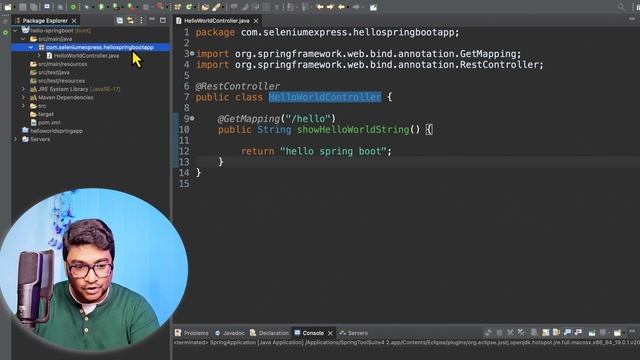Collapse the method fold marker at line 9
This screenshot has width=640, height=360.
(192, 118)
